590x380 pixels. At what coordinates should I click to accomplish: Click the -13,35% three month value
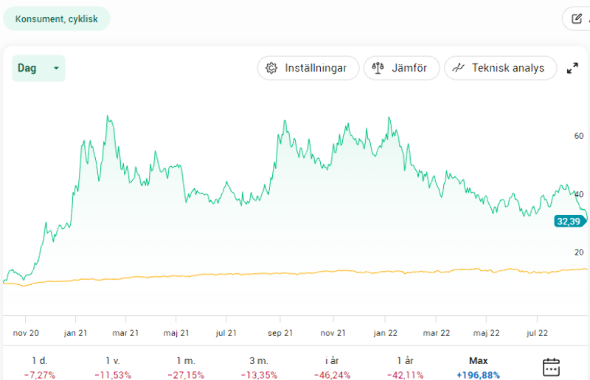point(259,375)
